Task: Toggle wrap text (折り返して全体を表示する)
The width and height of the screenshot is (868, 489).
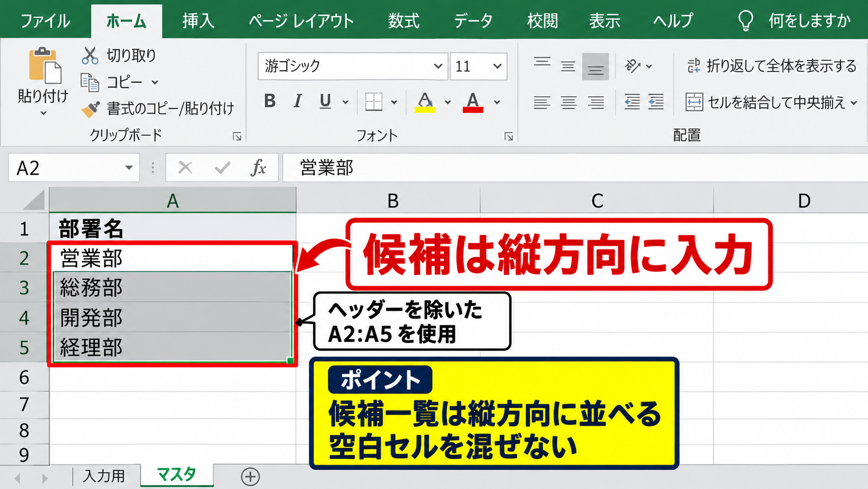Action: (771, 66)
